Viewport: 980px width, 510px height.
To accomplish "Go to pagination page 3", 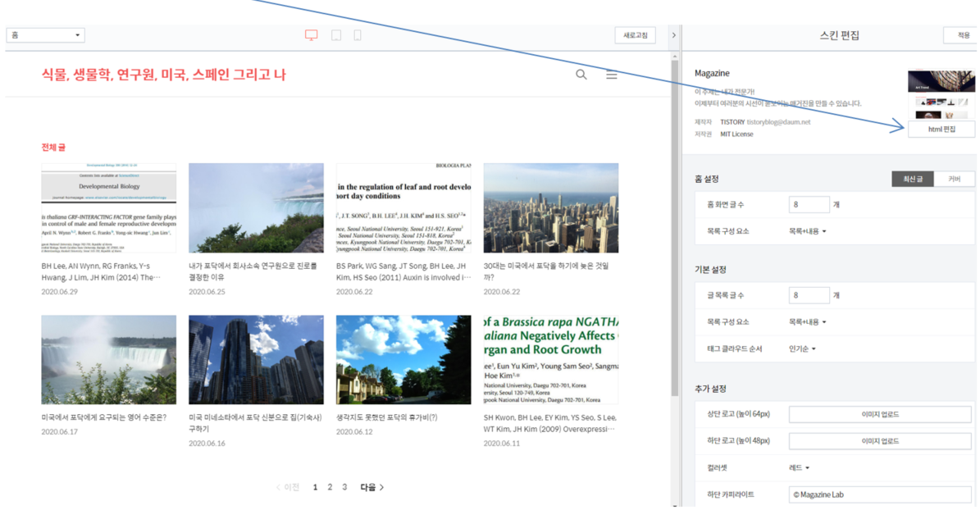I will click(x=344, y=487).
